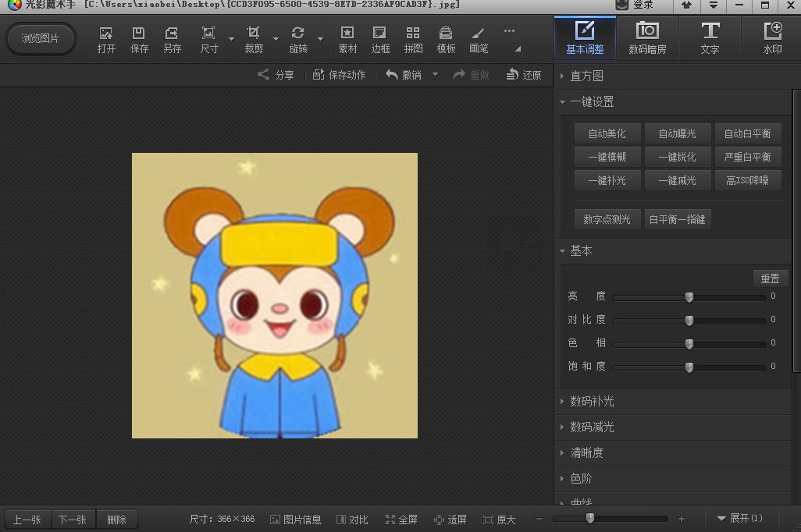Viewport: 801px width, 532px height.
Task: Open the 边框 border tool
Action: (x=379, y=39)
